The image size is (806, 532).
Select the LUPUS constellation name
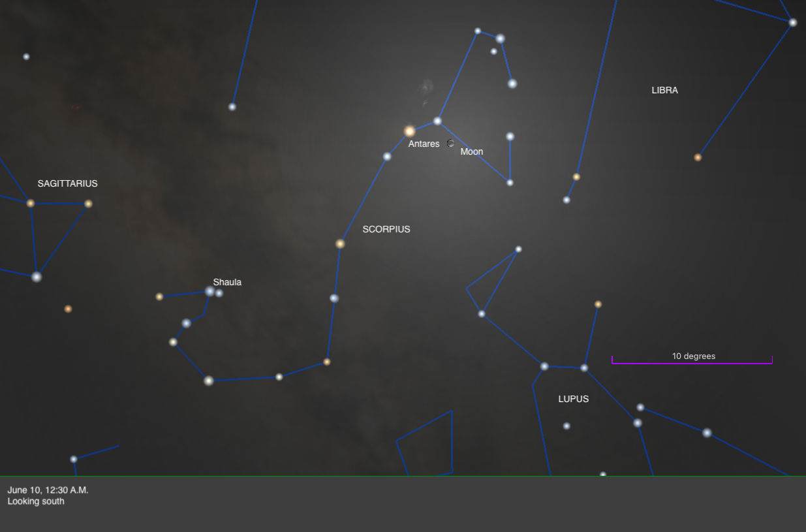[573, 399]
